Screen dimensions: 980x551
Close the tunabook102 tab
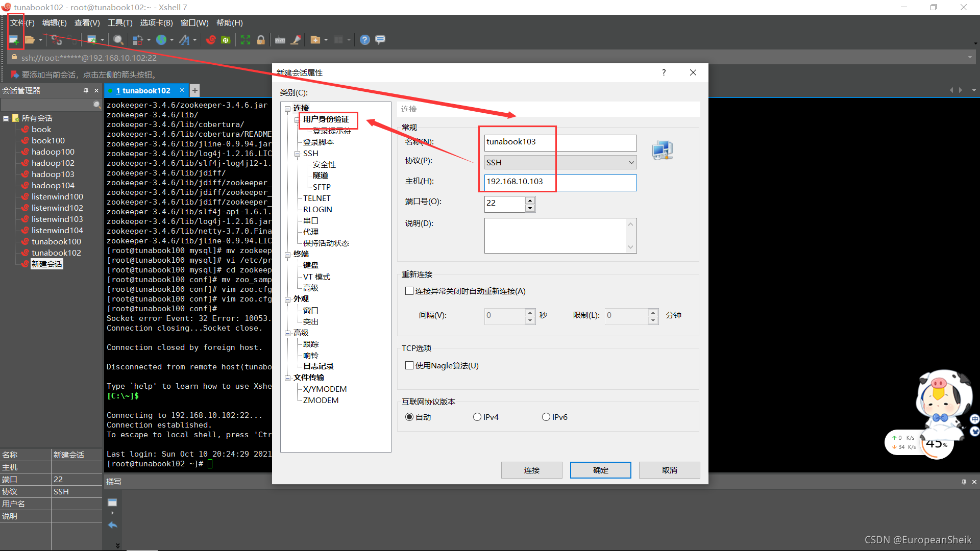pyautogui.click(x=182, y=90)
